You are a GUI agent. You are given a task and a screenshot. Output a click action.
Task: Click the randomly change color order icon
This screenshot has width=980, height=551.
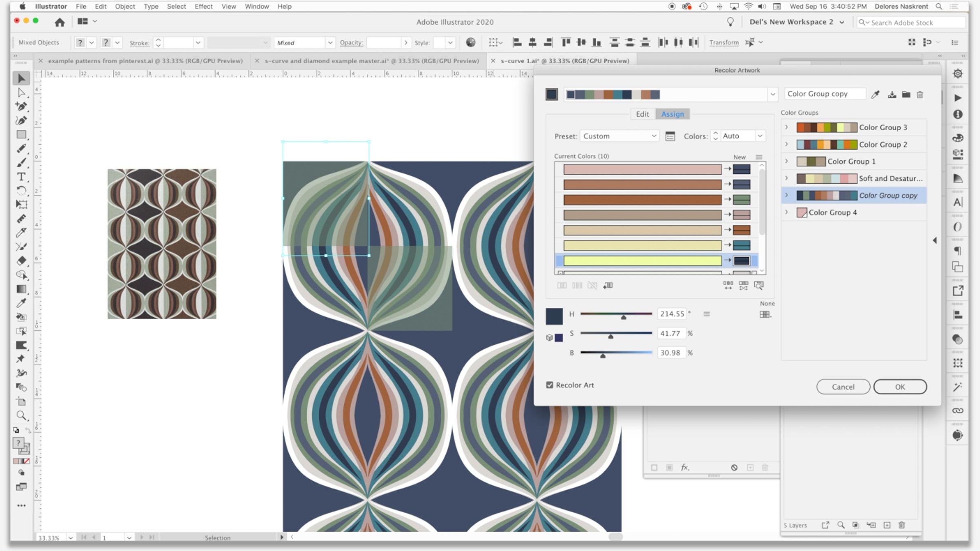click(728, 285)
